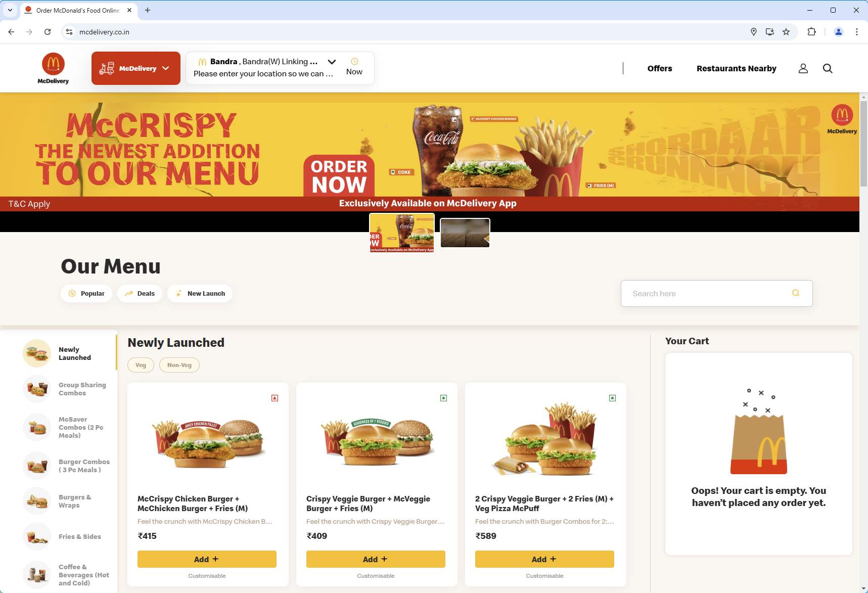This screenshot has width=868, height=593.
Task: Select the Popular menu filter
Action: pos(86,293)
